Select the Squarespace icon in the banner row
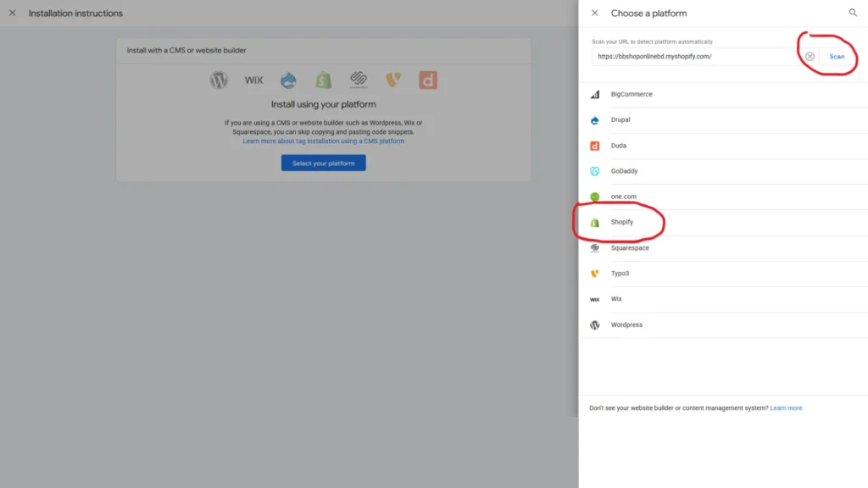Viewport: 868px width, 488px height. tap(358, 80)
